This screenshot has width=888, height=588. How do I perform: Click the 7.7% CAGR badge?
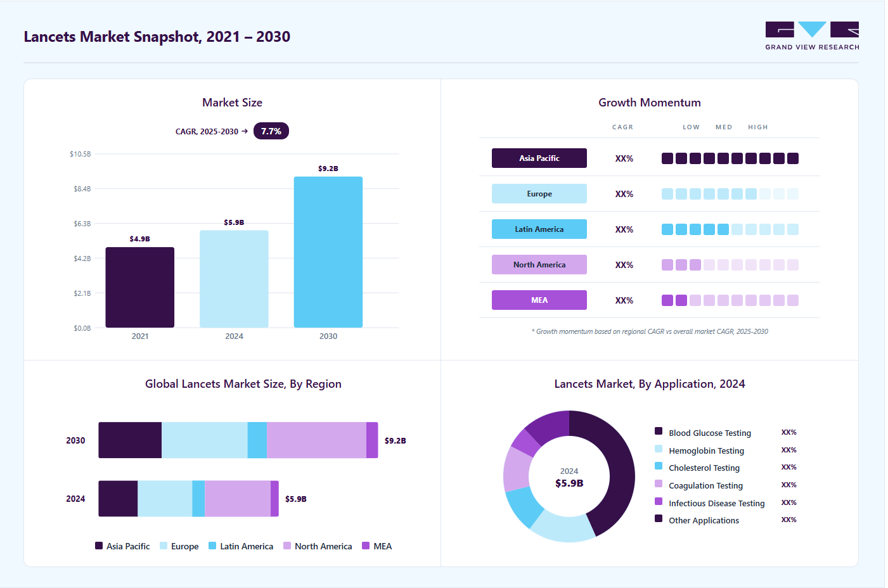click(271, 131)
